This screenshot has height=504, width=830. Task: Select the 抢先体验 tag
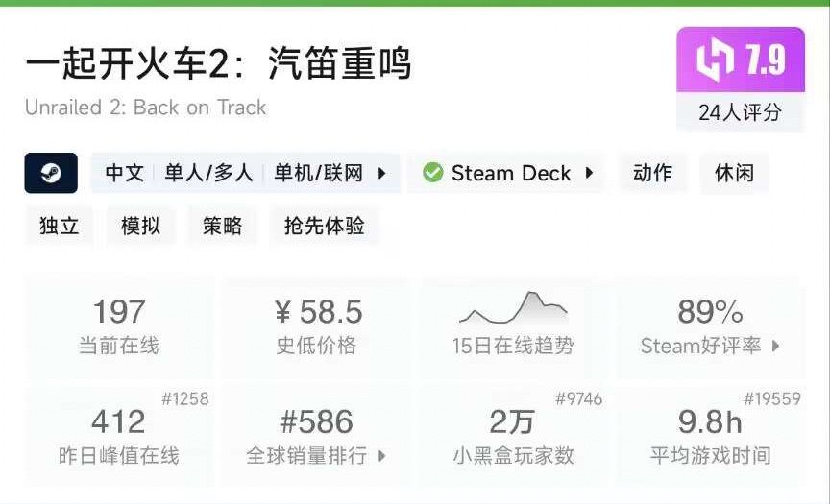[324, 227]
